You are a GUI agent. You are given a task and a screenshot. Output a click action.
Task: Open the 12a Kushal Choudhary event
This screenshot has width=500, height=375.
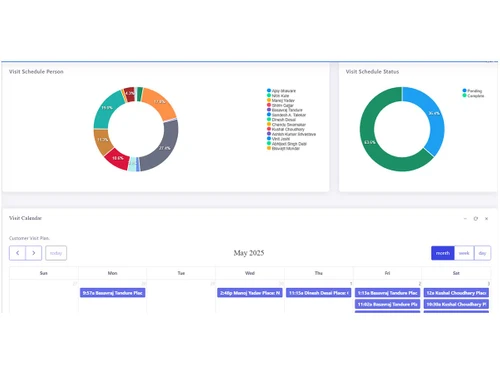coord(456,293)
